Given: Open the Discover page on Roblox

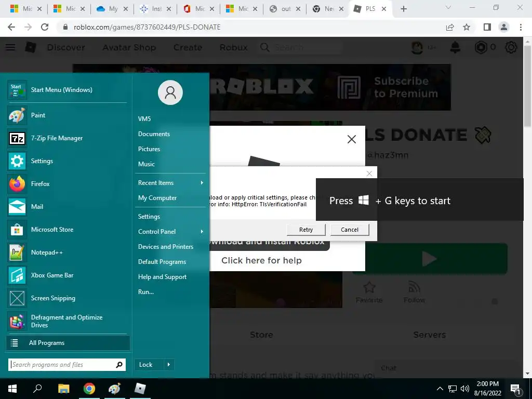Looking at the screenshot, I should click(66, 47).
